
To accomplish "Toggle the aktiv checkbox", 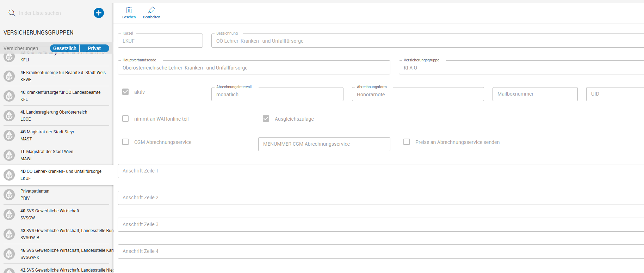I will pos(125,92).
